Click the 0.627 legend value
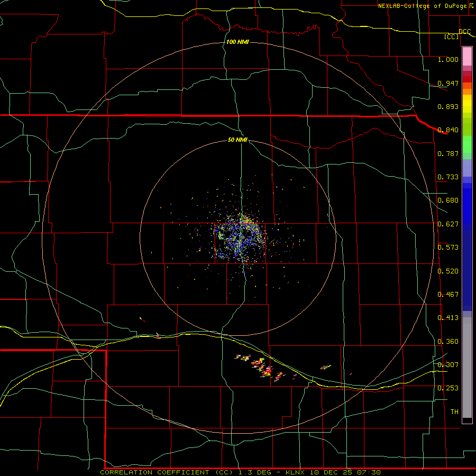This screenshot has width=476, height=476. tap(448, 224)
